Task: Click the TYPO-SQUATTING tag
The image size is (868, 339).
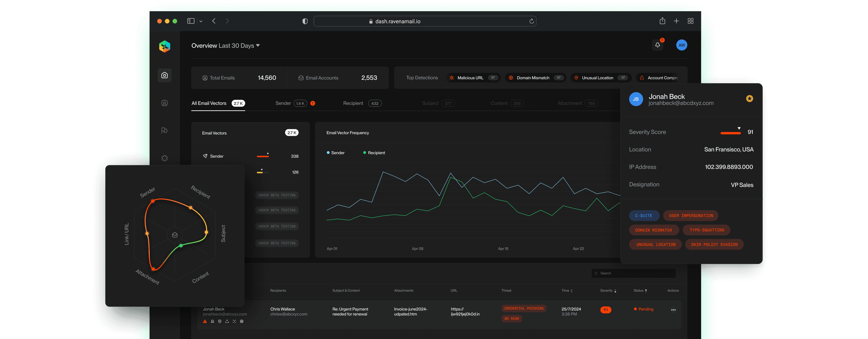Action: 707,230
